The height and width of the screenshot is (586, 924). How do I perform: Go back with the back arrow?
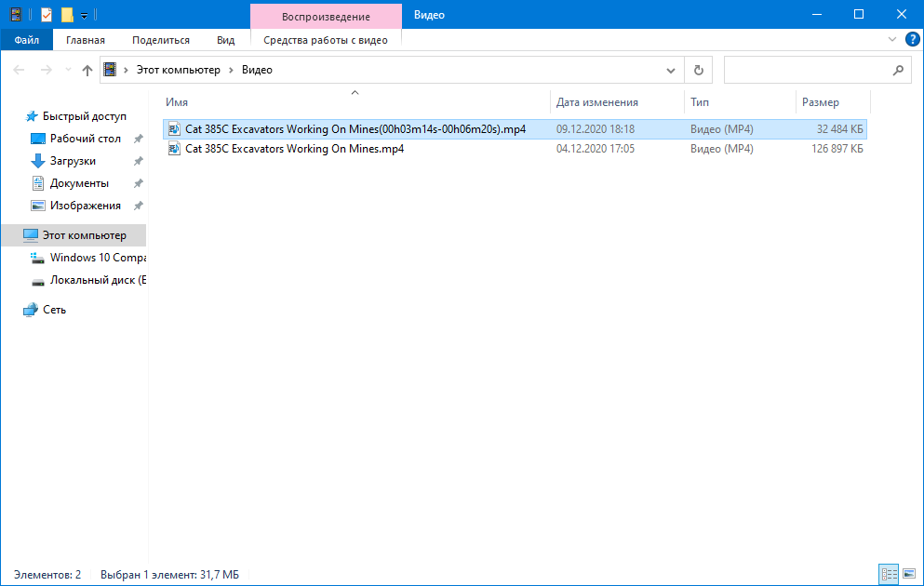pyautogui.click(x=19, y=70)
